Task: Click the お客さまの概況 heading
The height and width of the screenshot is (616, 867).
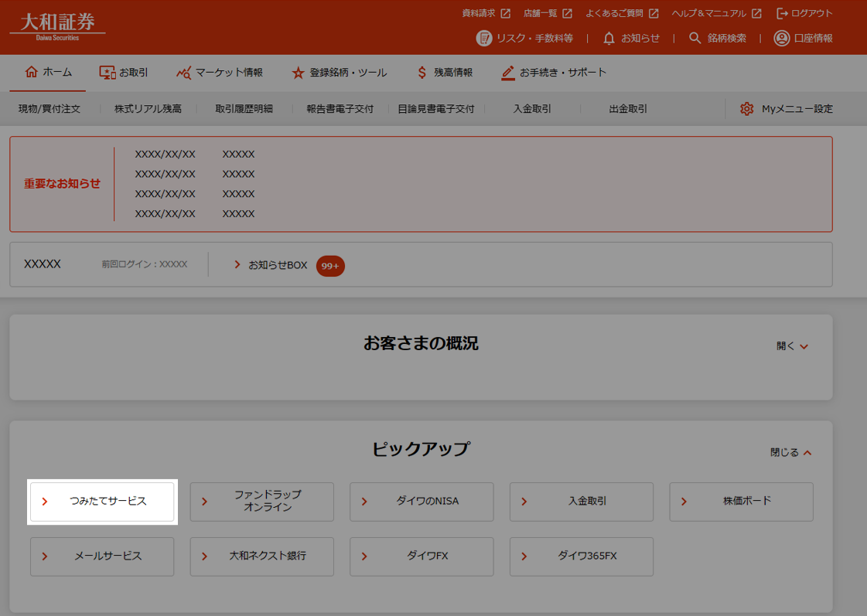Action: click(x=421, y=343)
